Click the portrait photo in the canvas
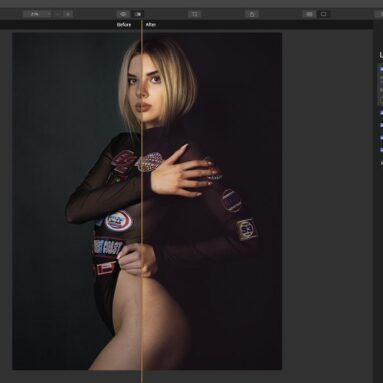Viewport: 383px width, 383px height. pyautogui.click(x=147, y=201)
